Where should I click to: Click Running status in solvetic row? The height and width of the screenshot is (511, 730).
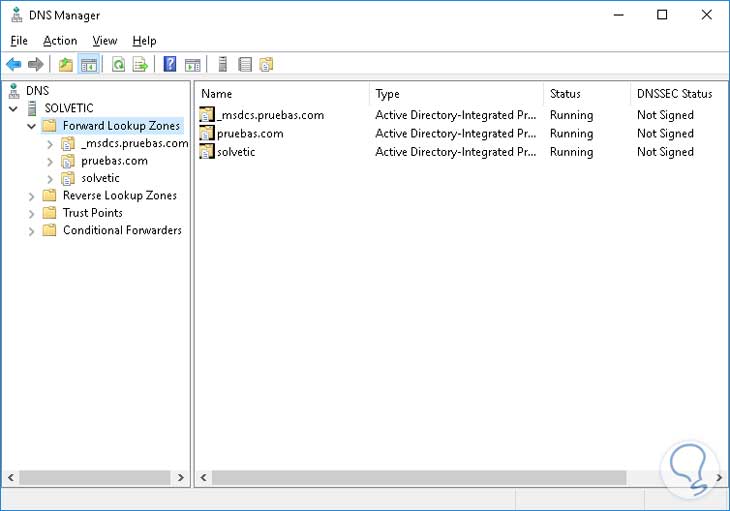tap(571, 152)
